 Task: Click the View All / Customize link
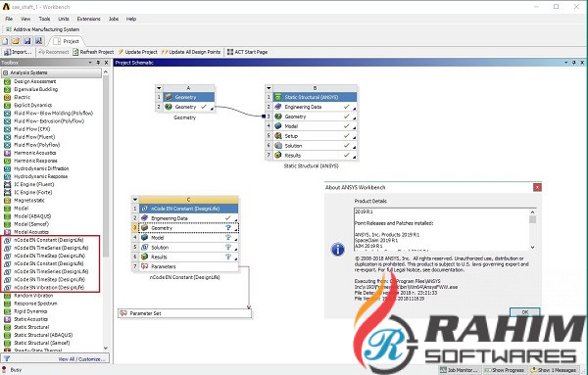click(81, 359)
